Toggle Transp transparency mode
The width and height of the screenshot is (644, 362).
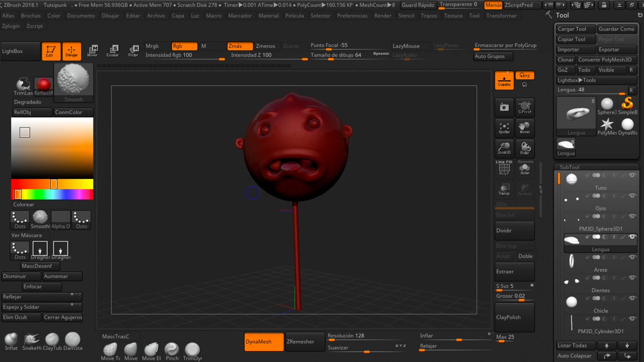tap(504, 189)
